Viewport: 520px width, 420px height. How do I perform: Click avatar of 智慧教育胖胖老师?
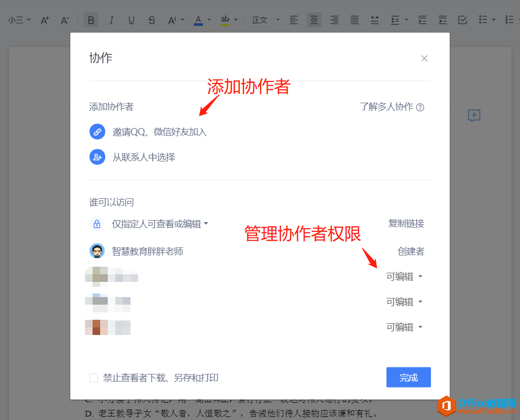coord(97,251)
